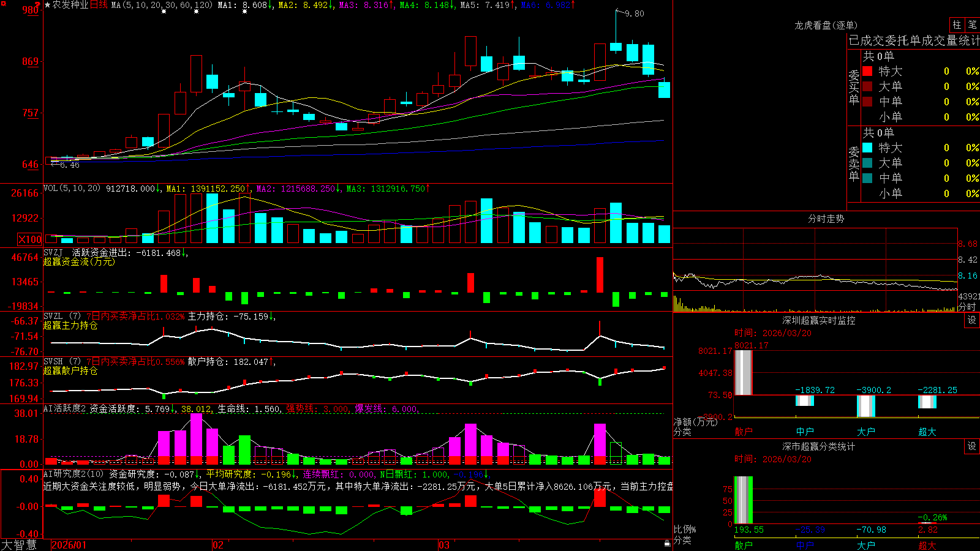Click the AI研究度2(10) indicator label
The image size is (980, 551).
tap(73, 474)
